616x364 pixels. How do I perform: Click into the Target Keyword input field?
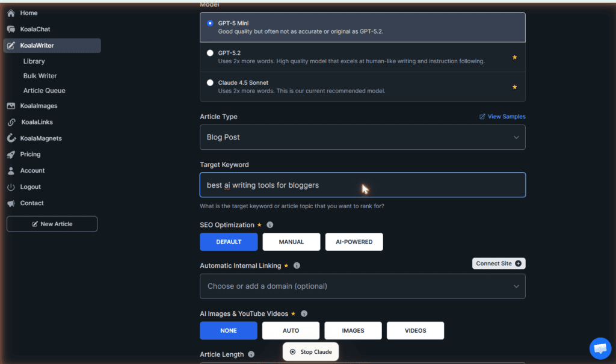363,185
